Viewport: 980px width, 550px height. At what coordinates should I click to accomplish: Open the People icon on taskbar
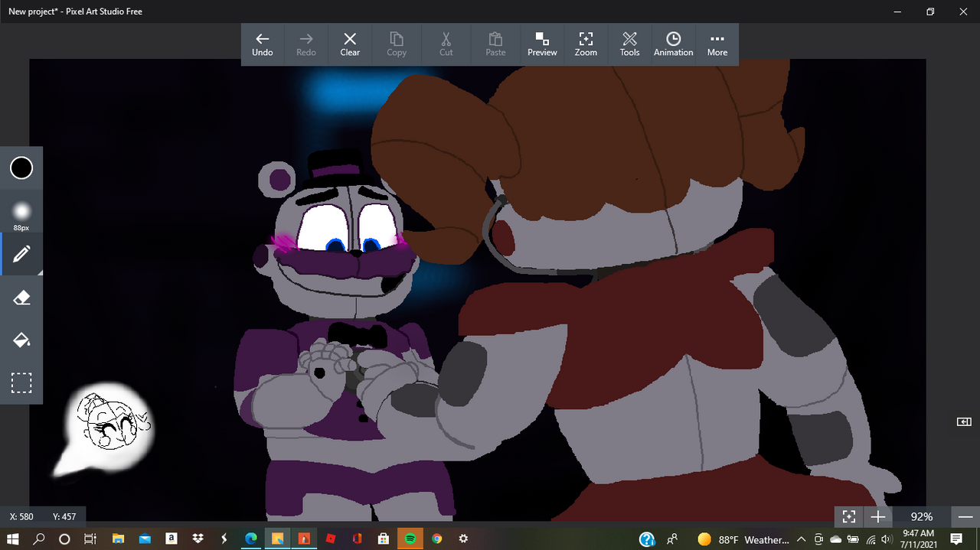coord(672,539)
